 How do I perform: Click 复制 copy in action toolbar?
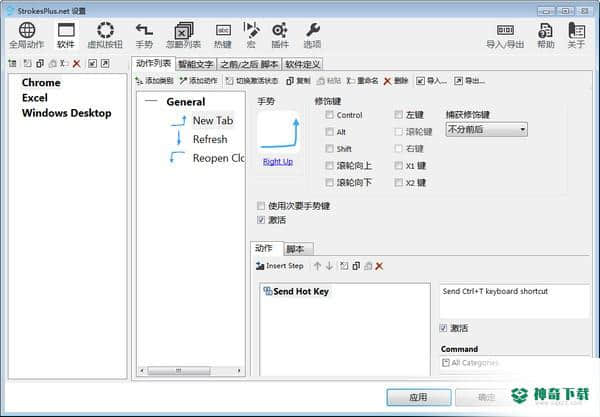pyautogui.click(x=298, y=81)
